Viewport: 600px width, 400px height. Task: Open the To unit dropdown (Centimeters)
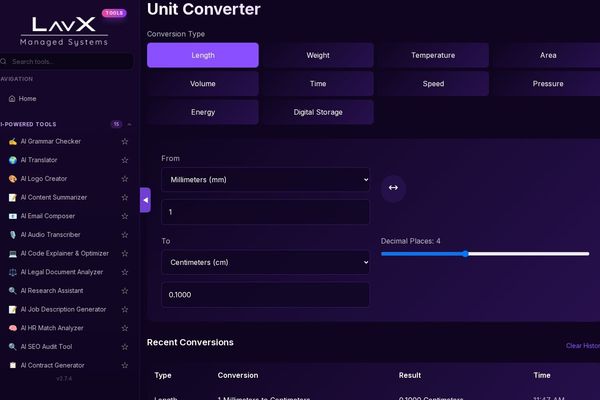pyautogui.click(x=266, y=262)
